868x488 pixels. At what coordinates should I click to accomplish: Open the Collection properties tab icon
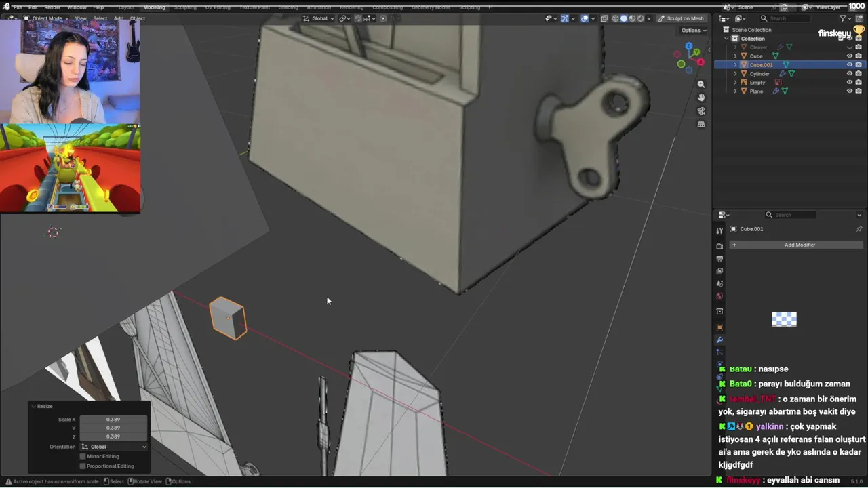click(x=719, y=312)
